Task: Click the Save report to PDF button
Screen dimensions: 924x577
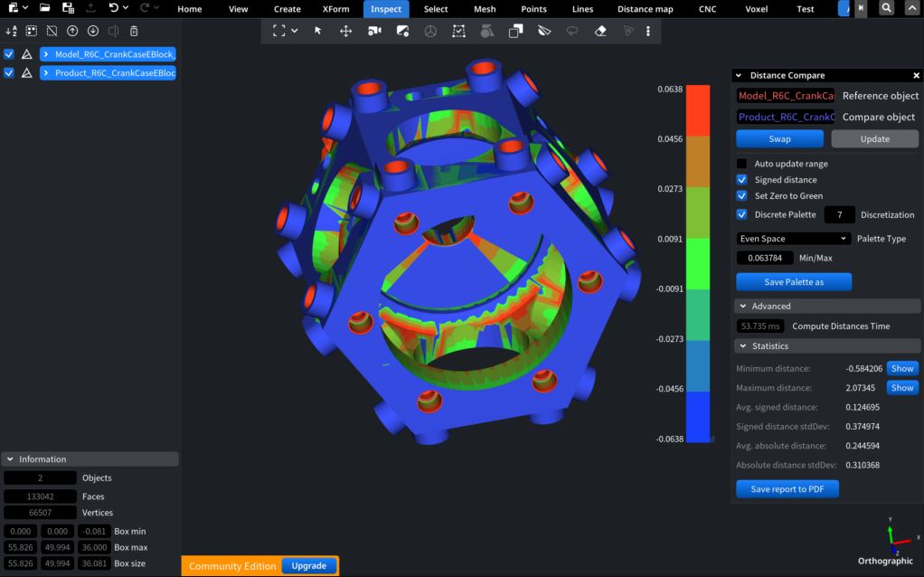Action: [787, 489]
